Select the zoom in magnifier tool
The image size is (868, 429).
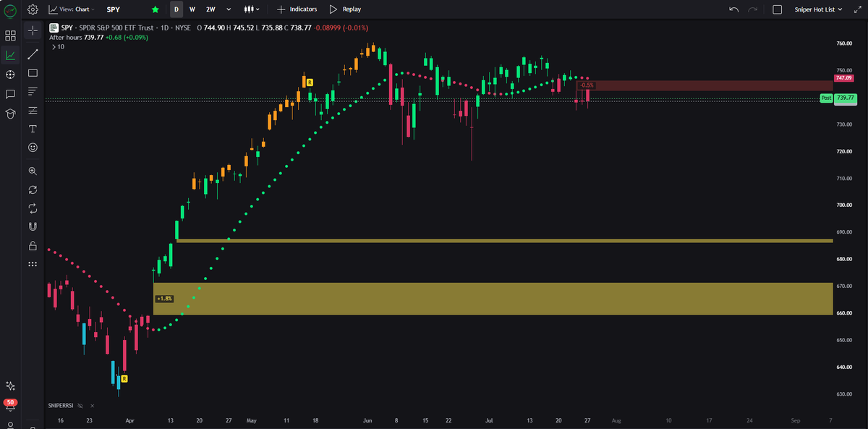[x=33, y=171]
